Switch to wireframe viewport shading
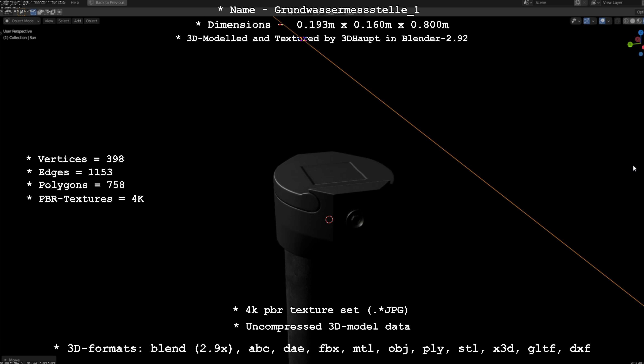Viewport: 644px width, 364px height. tap(626, 21)
